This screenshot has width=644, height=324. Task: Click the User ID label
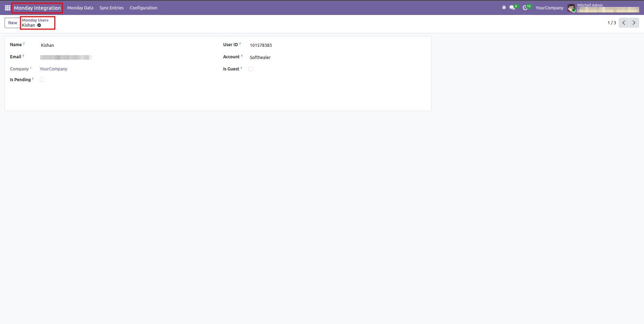(231, 45)
